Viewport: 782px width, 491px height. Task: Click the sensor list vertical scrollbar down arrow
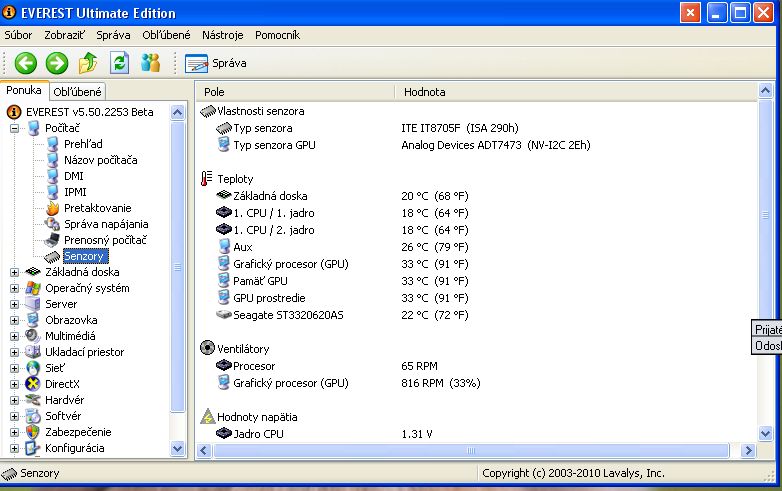tap(766, 433)
